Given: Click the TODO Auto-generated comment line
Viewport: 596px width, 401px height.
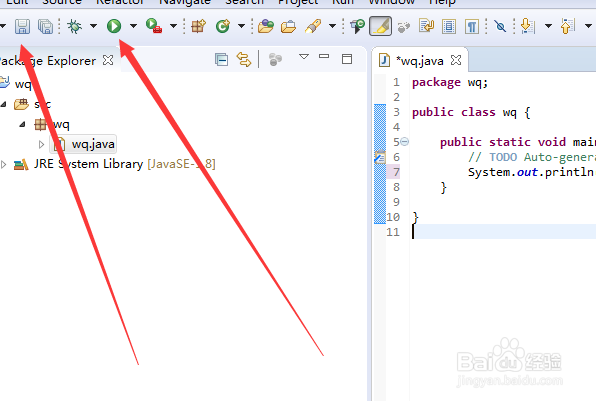Looking at the screenshot, I should coord(532,157).
